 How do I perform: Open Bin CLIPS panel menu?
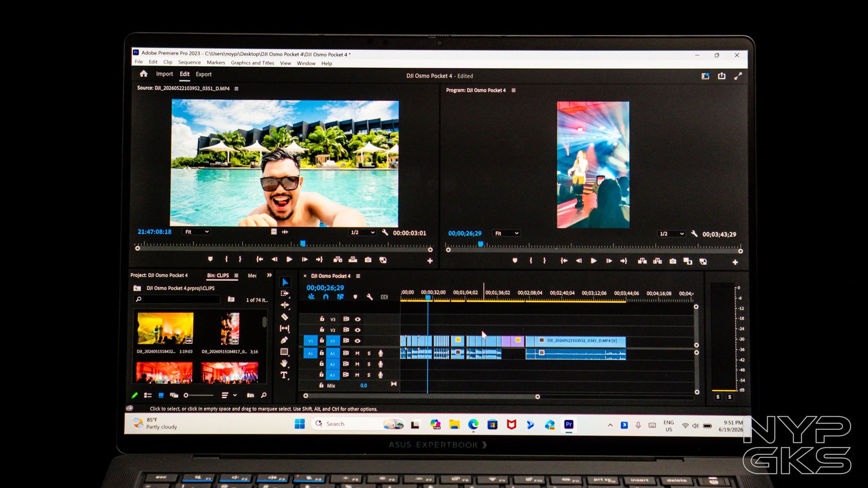click(x=236, y=276)
